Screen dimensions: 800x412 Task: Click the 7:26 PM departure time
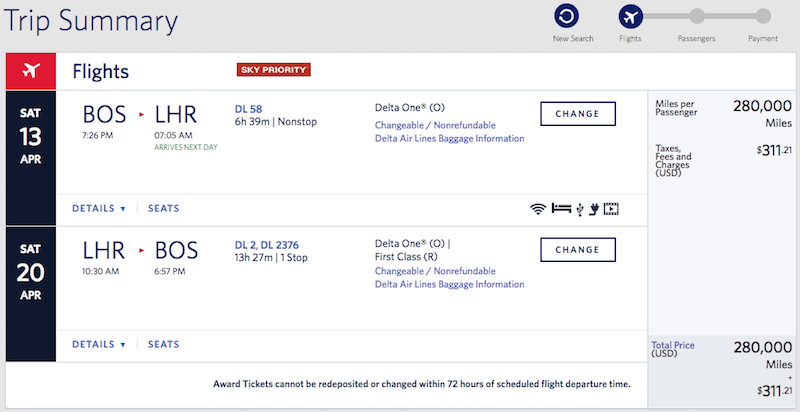tap(97, 136)
